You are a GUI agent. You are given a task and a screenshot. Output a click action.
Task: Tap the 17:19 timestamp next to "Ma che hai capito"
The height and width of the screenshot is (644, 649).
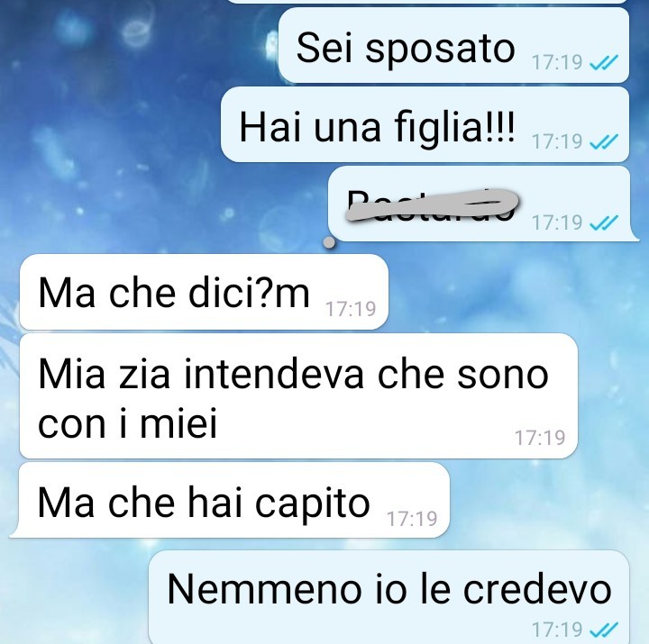pyautogui.click(x=412, y=519)
